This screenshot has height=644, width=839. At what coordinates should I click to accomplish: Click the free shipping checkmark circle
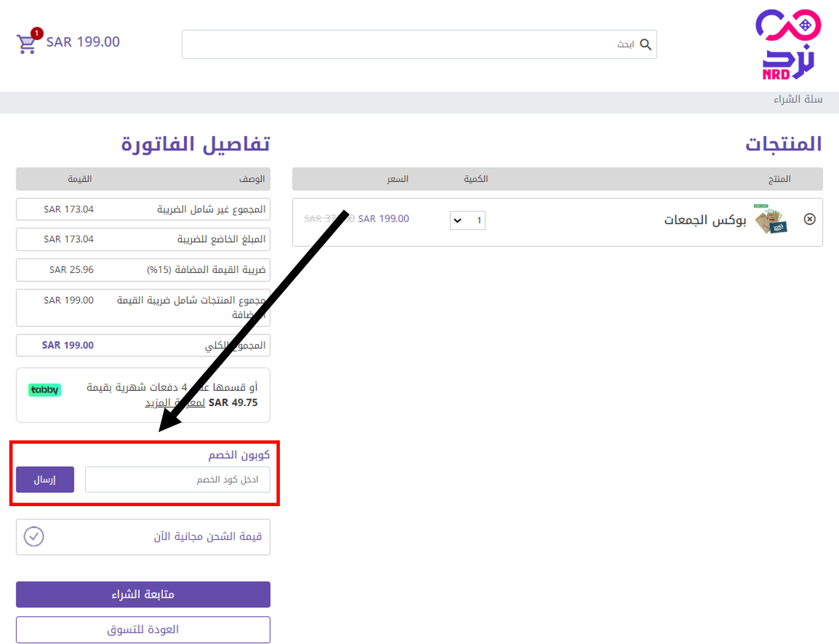[33, 536]
